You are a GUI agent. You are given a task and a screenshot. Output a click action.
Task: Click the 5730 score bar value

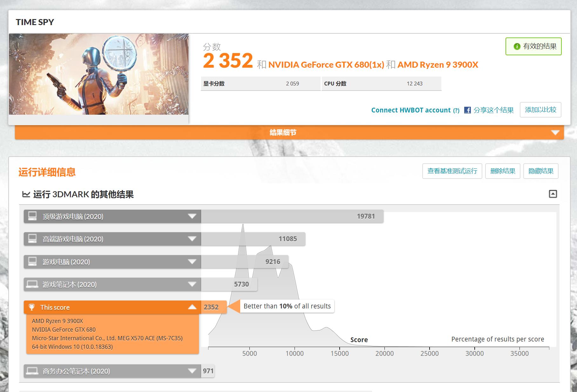tap(241, 284)
